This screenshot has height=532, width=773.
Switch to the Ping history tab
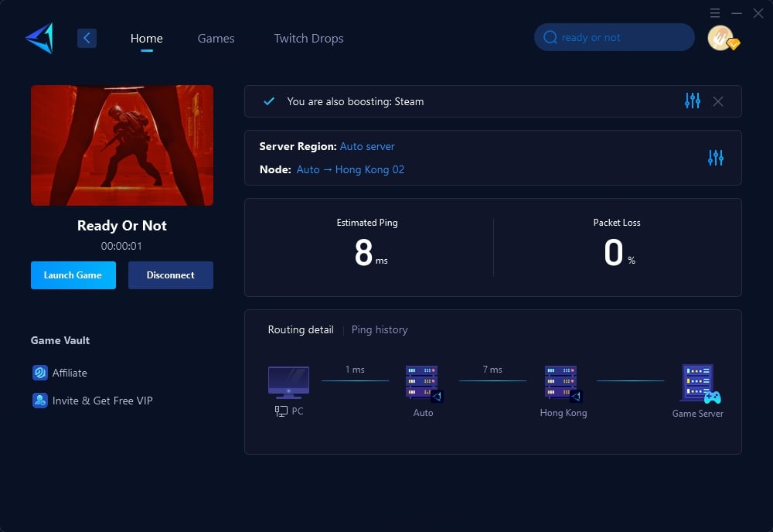[380, 330]
